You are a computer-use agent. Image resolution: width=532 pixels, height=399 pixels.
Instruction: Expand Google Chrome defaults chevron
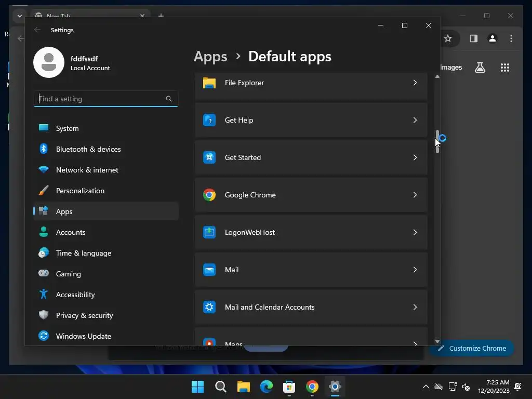[415, 195]
